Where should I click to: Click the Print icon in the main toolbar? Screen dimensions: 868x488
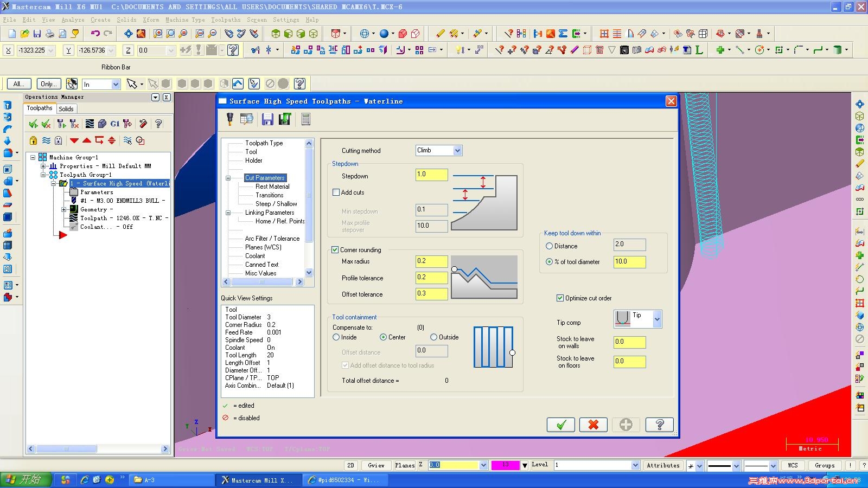point(50,34)
